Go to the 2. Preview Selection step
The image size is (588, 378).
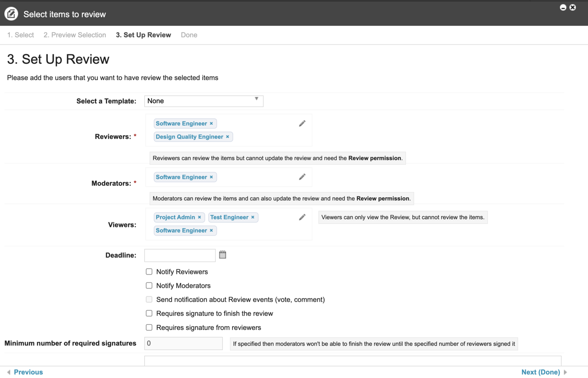click(x=75, y=35)
